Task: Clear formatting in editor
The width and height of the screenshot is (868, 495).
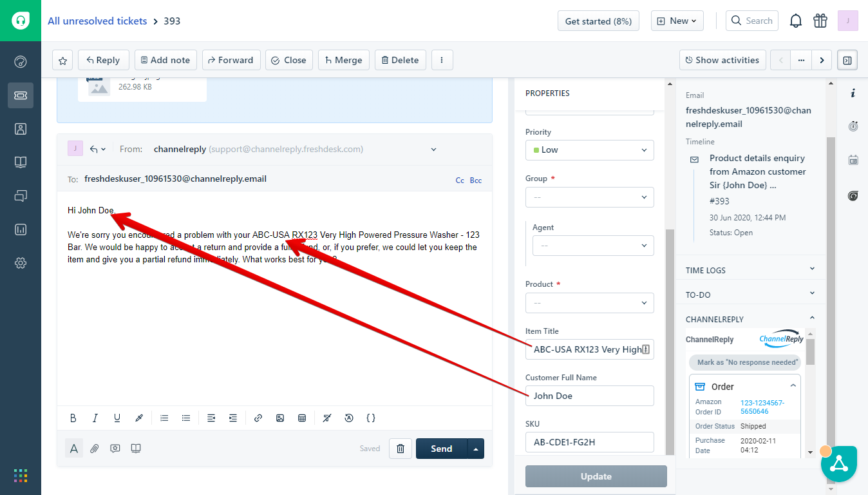Action: coord(327,418)
